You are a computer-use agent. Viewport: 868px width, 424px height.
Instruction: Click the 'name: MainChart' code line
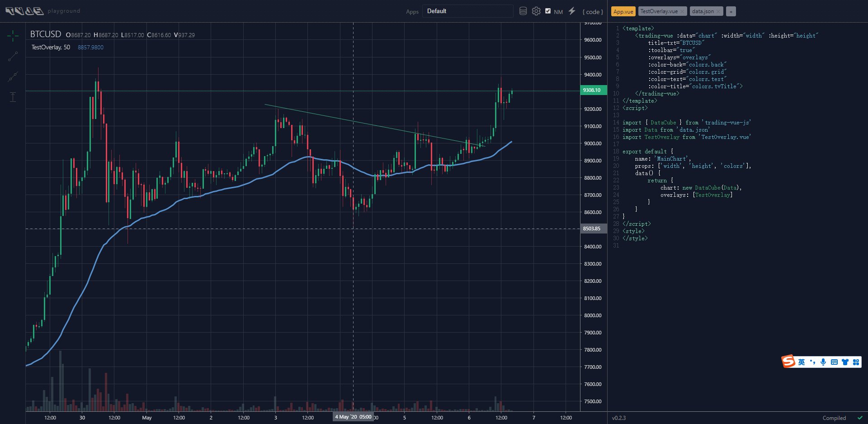663,159
